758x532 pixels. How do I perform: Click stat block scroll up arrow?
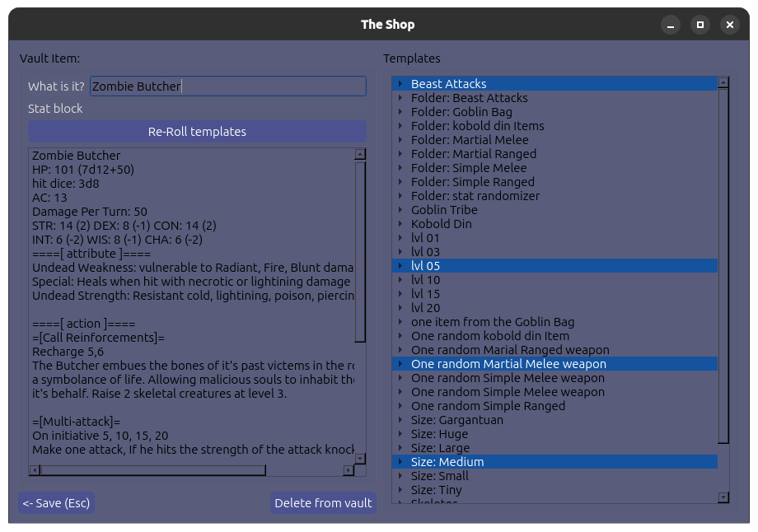click(x=360, y=154)
